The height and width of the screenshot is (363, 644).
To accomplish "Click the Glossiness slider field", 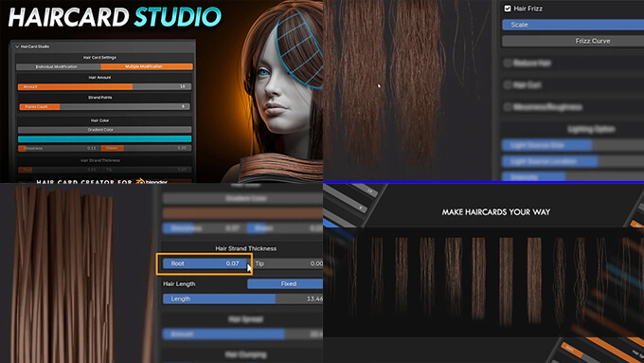I will (59, 148).
